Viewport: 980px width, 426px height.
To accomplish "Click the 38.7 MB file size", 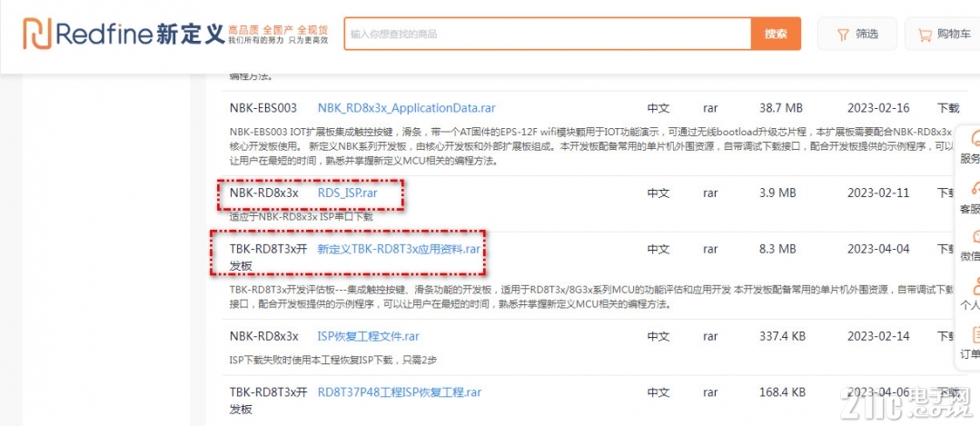I will (780, 107).
